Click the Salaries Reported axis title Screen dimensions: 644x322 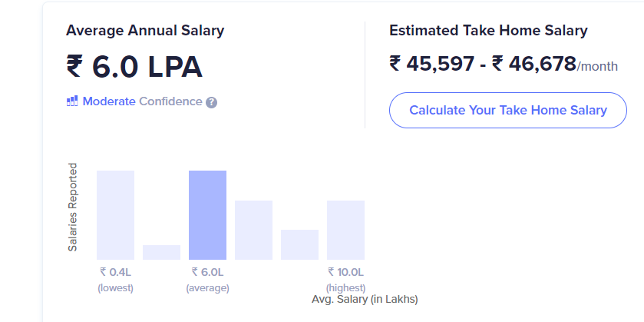point(73,207)
